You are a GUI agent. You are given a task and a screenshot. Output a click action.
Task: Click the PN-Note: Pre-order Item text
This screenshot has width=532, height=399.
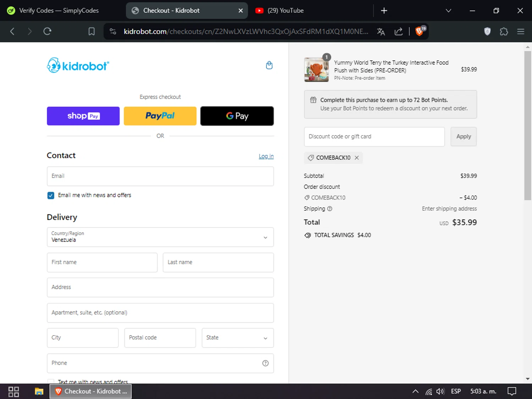click(360, 78)
